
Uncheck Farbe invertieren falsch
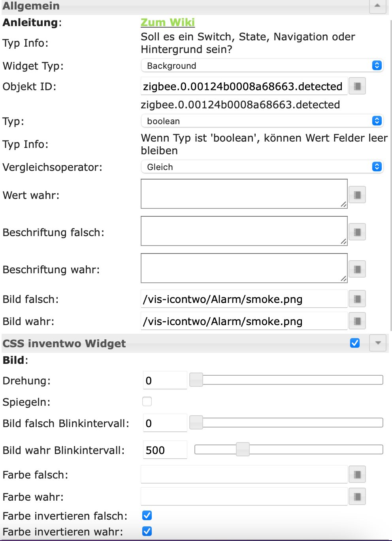pyautogui.click(x=147, y=515)
